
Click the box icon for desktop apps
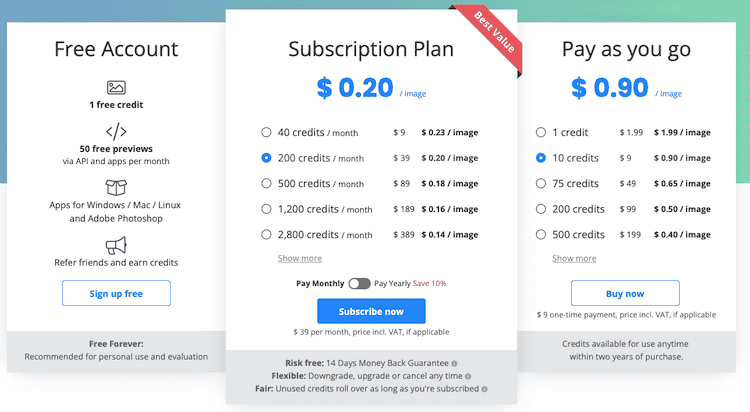pos(116,187)
